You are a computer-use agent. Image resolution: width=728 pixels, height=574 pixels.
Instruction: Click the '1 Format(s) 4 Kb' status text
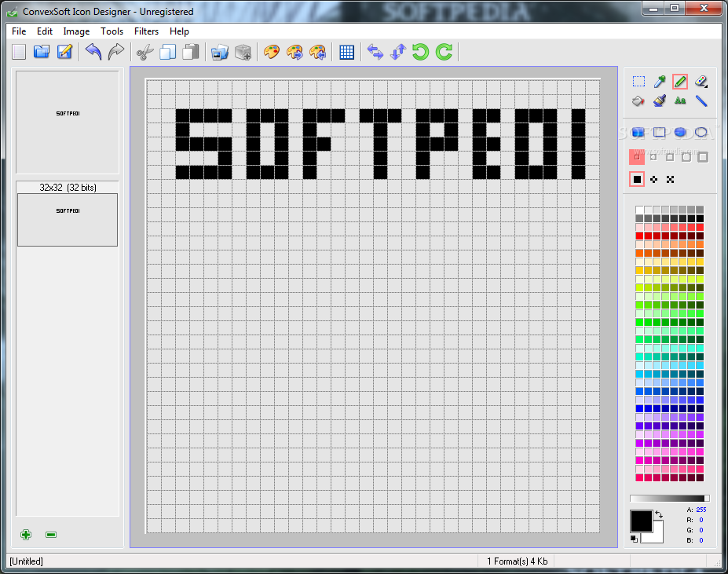[x=518, y=561]
